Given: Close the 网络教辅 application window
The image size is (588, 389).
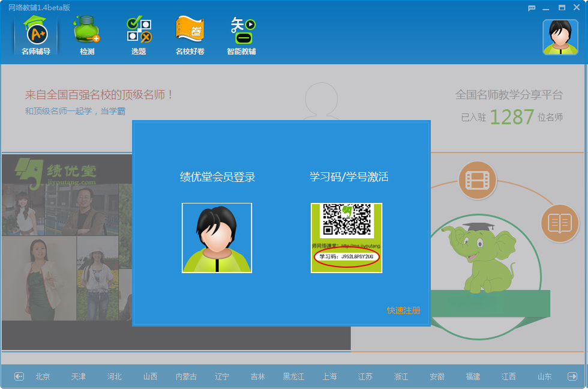Looking at the screenshot, I should (577, 7).
